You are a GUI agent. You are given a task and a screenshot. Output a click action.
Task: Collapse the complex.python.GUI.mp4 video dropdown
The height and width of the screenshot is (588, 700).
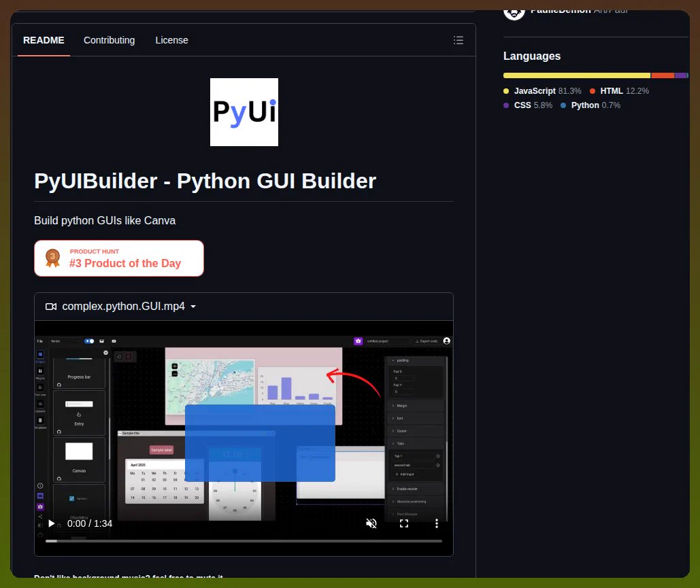point(120,307)
